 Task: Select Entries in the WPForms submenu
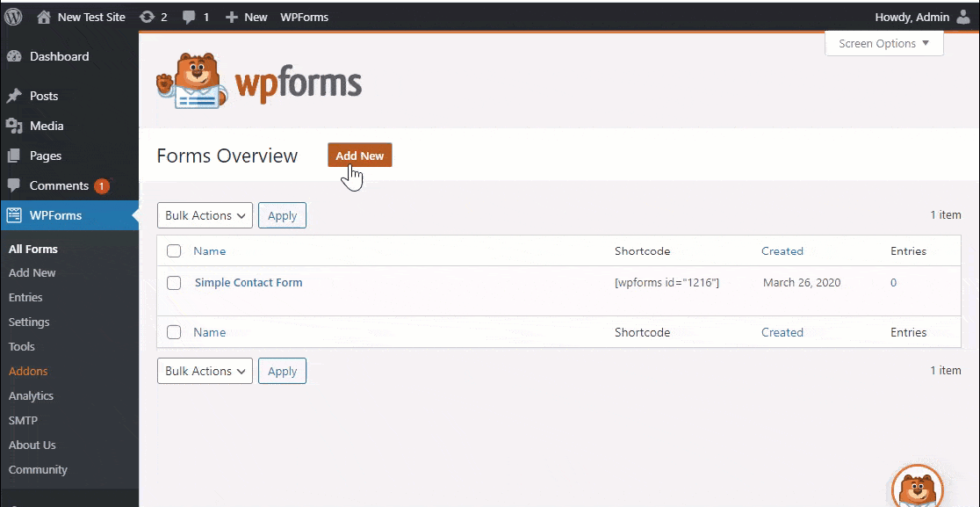click(26, 297)
